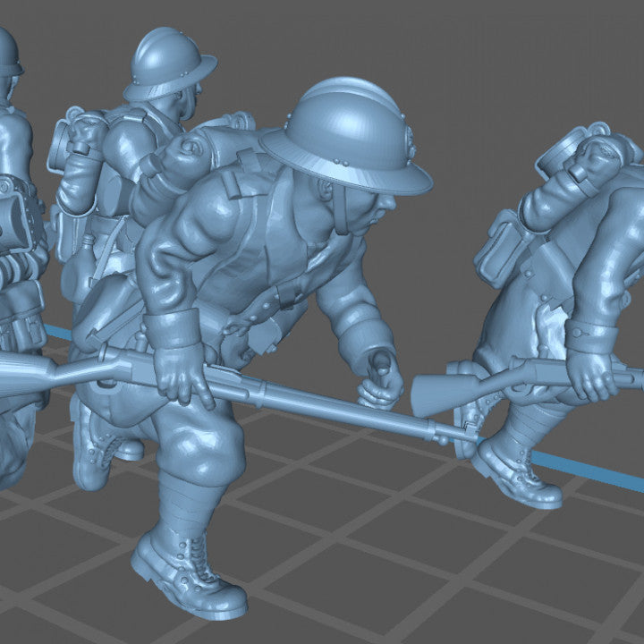Click the blue axis line on the left
The width and height of the screenshot is (644, 644).
[x=58, y=334]
